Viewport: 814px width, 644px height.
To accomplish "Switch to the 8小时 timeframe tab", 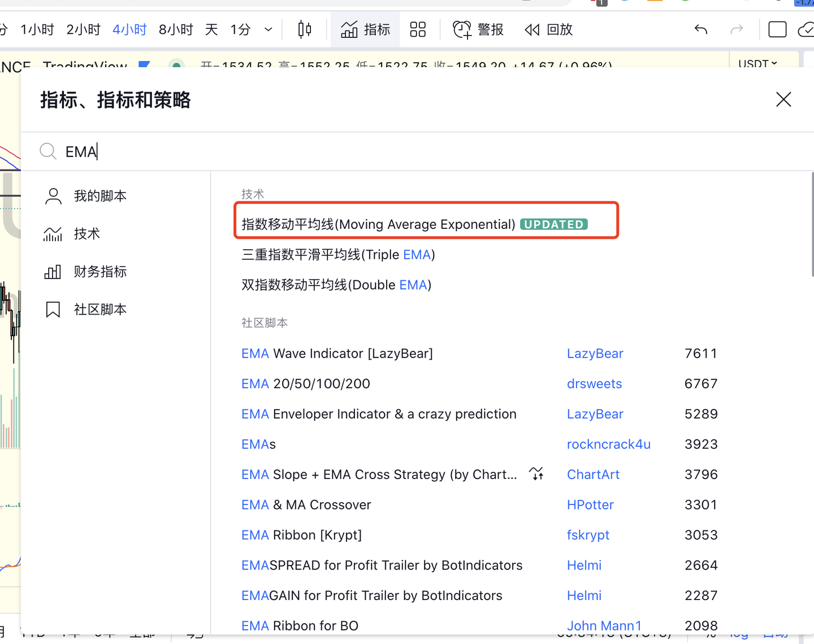I will (175, 29).
